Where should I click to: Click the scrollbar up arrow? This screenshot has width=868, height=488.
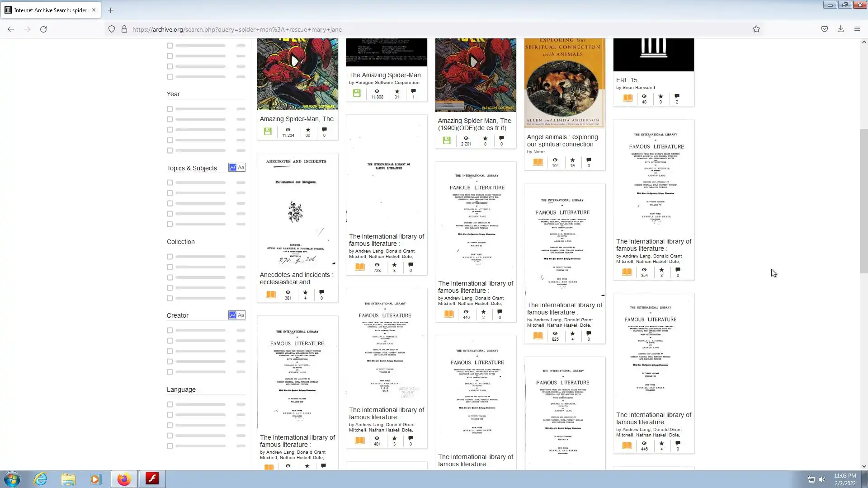pyautogui.click(x=864, y=42)
